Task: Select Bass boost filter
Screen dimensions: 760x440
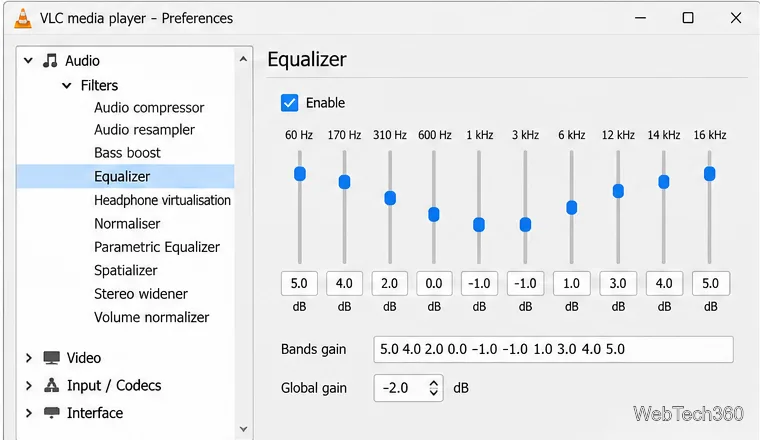Action: pos(127,153)
